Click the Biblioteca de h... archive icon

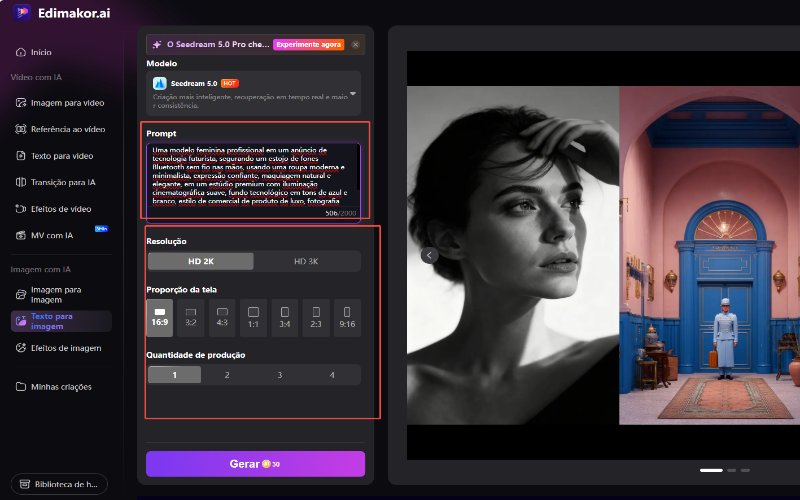[x=24, y=484]
